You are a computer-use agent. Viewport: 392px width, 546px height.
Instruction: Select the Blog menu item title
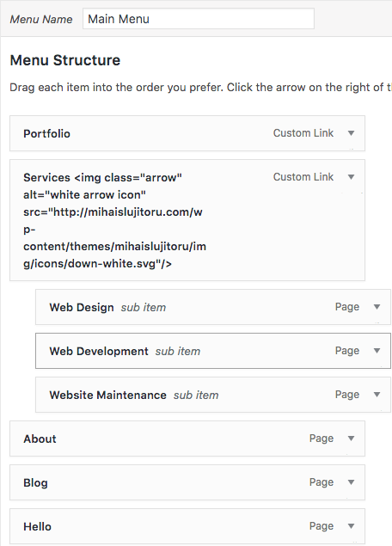coord(35,483)
